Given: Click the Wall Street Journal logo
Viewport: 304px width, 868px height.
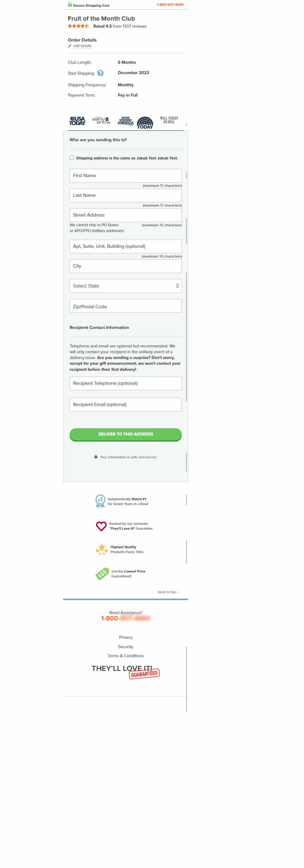Looking at the screenshot, I should point(169,120).
